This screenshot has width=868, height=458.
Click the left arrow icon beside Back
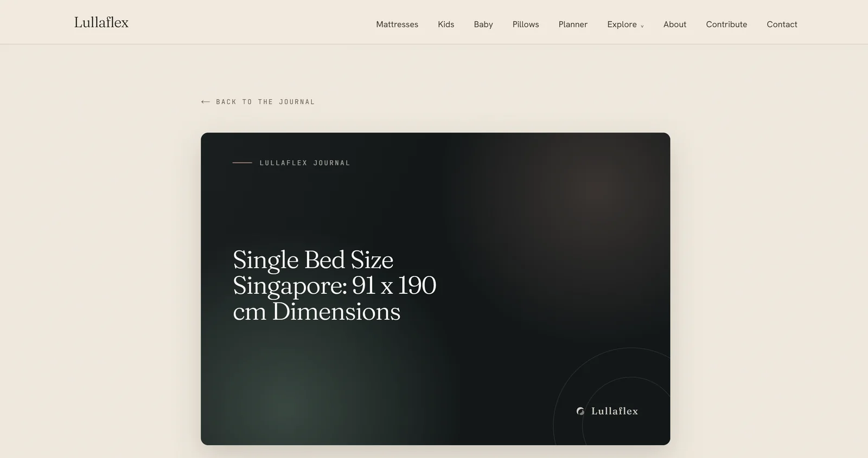pyautogui.click(x=205, y=102)
